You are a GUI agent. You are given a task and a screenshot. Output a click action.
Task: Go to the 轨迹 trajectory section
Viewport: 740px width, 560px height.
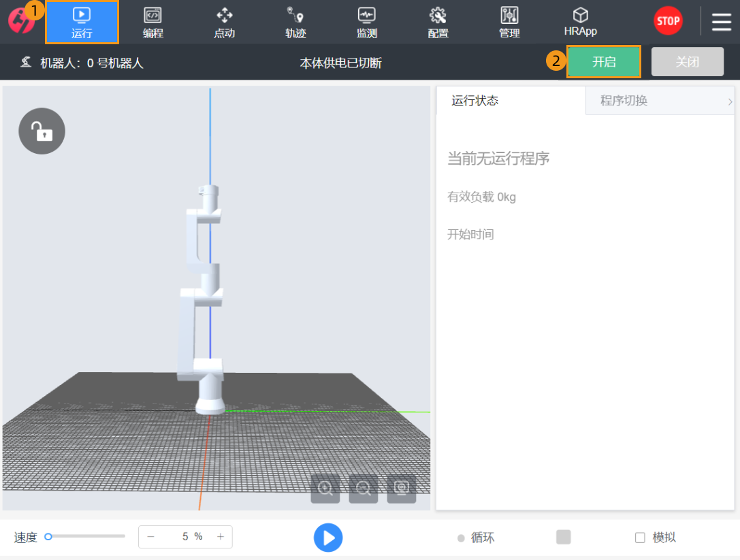295,22
